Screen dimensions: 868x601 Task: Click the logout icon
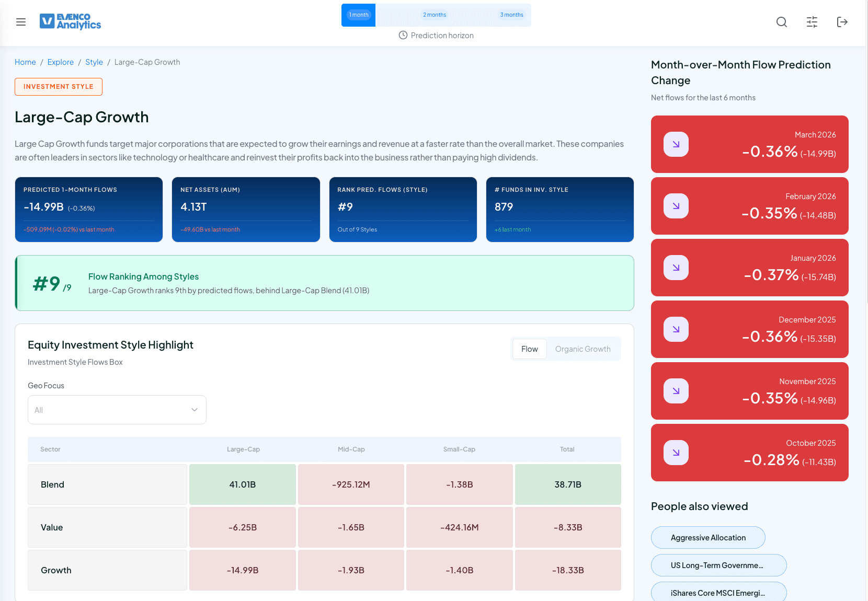[x=842, y=22]
